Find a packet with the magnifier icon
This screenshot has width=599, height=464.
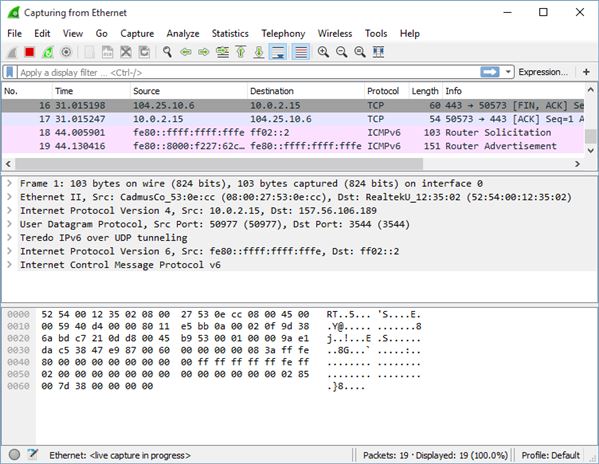tap(167, 52)
